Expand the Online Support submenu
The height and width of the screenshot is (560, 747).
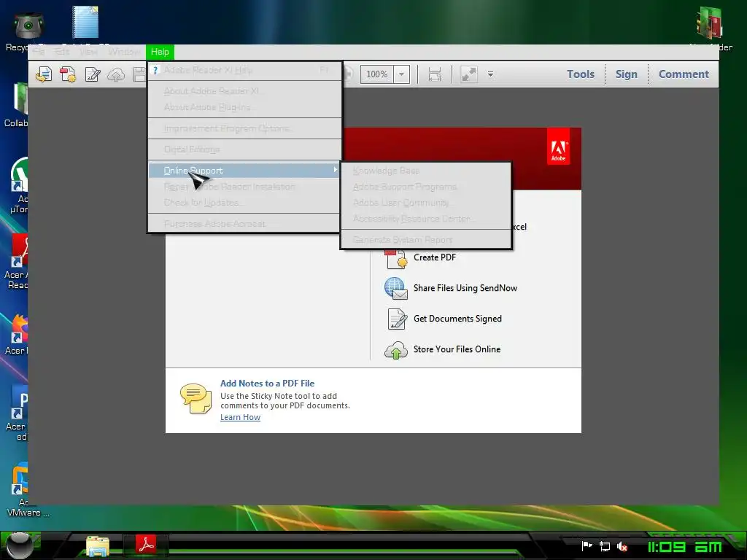245,171
